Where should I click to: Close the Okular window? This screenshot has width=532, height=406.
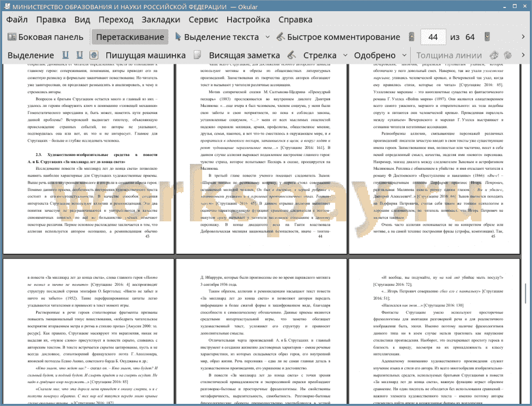coord(524,6)
